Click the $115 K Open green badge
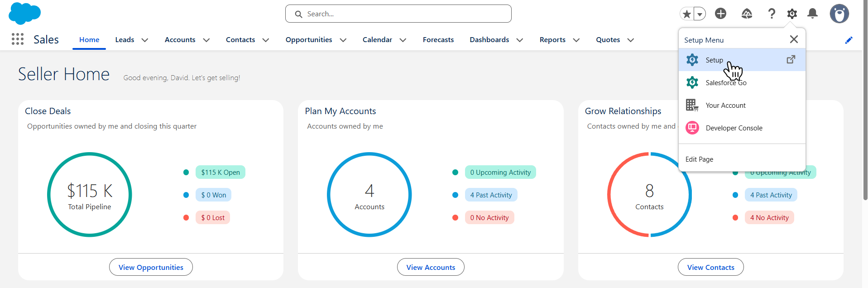 pos(221,172)
